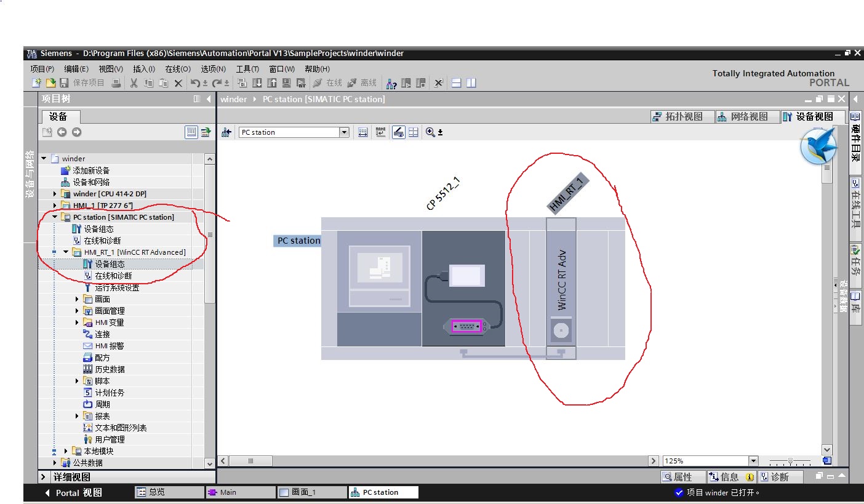Go offline with 离线 button
Viewport: 864px width, 504px height.
pos(362,83)
